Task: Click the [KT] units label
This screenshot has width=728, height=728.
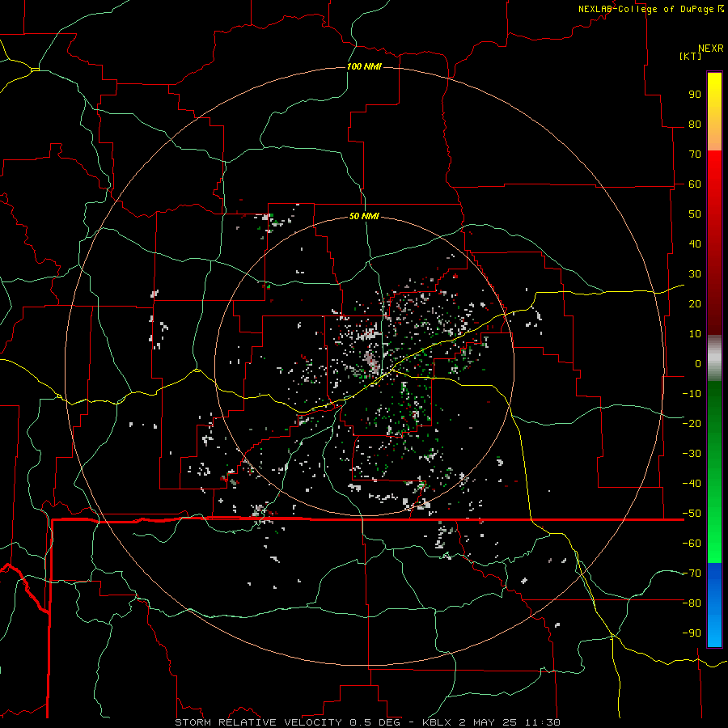Action: click(x=691, y=56)
